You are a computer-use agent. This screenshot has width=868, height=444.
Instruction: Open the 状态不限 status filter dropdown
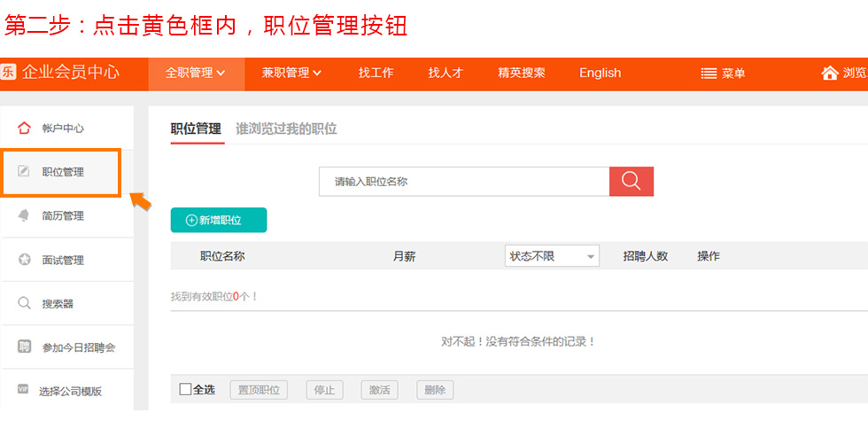552,256
